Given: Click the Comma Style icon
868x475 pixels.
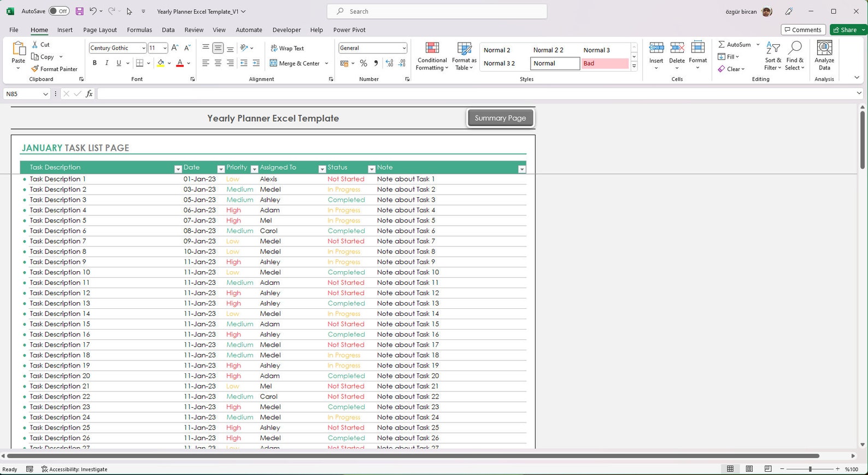Looking at the screenshot, I should coord(376,63).
